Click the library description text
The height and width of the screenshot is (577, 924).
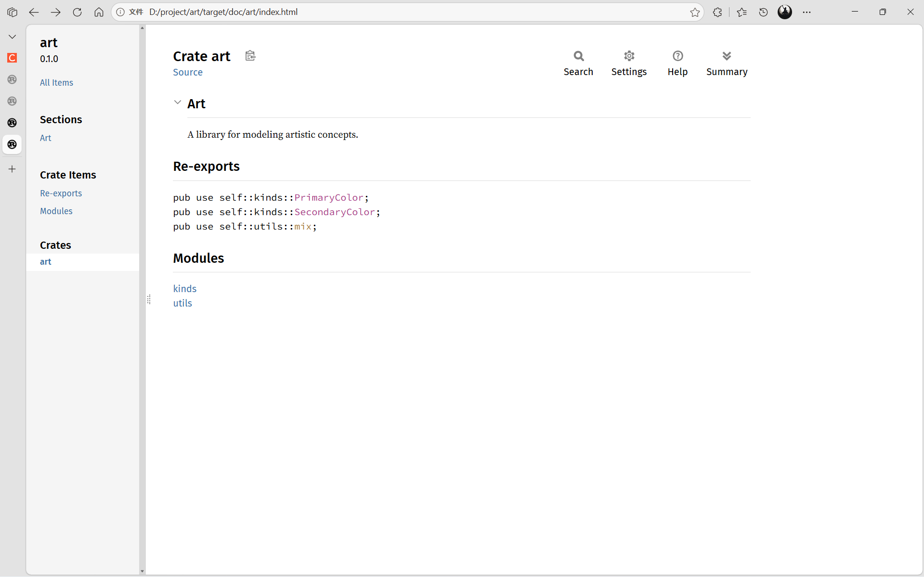coord(273,135)
